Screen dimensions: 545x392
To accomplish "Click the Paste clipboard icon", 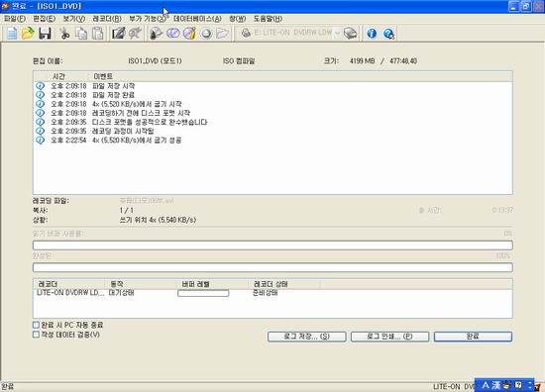I will pyautogui.click(x=98, y=34).
